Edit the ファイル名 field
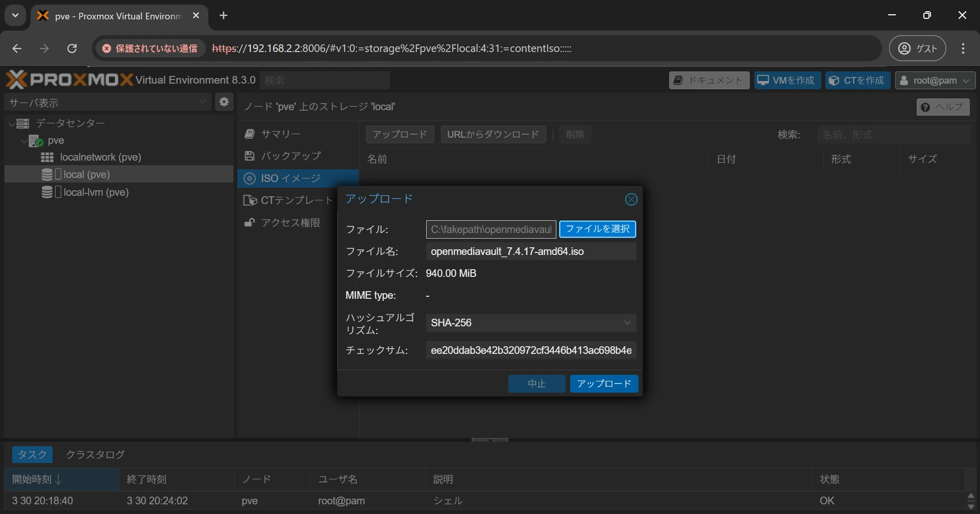The width and height of the screenshot is (980, 514). 531,251
